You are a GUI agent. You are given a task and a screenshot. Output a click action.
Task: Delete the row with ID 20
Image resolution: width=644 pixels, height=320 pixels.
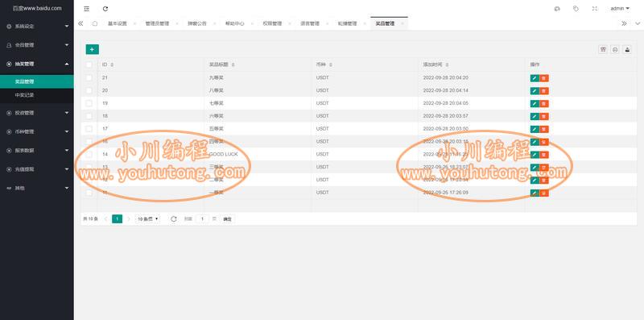(x=544, y=91)
